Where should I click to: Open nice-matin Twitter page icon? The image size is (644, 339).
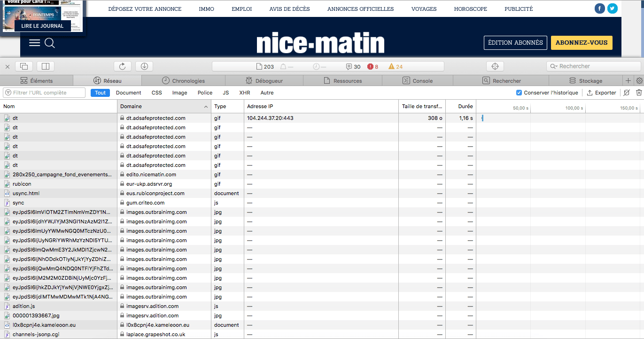(x=612, y=8)
